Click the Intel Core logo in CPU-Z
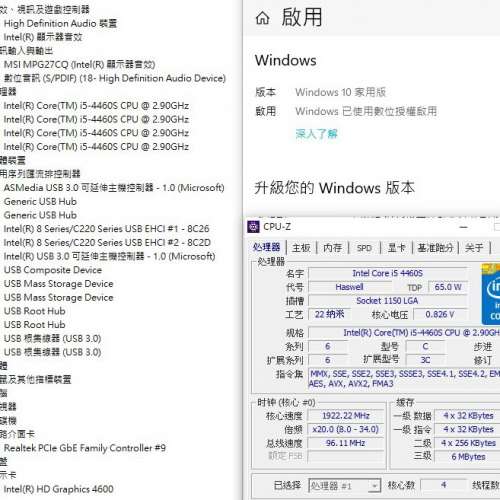This screenshot has width=500, height=500. (x=491, y=294)
